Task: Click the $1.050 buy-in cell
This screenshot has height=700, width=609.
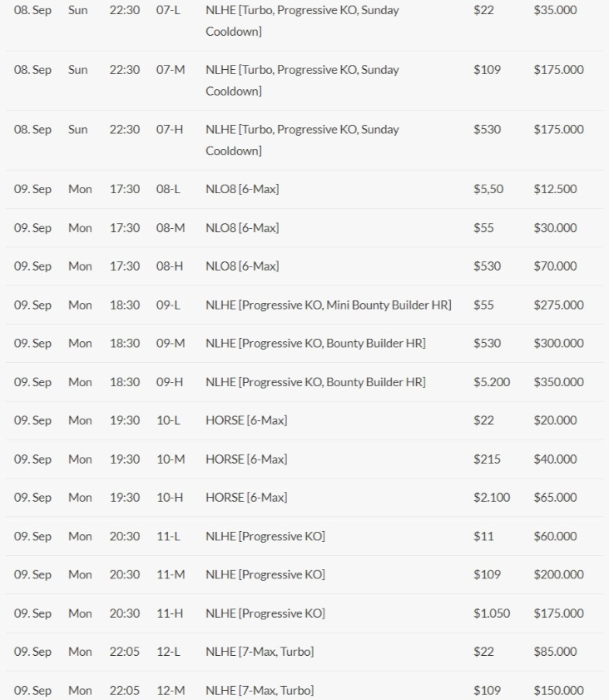Action: (x=492, y=613)
